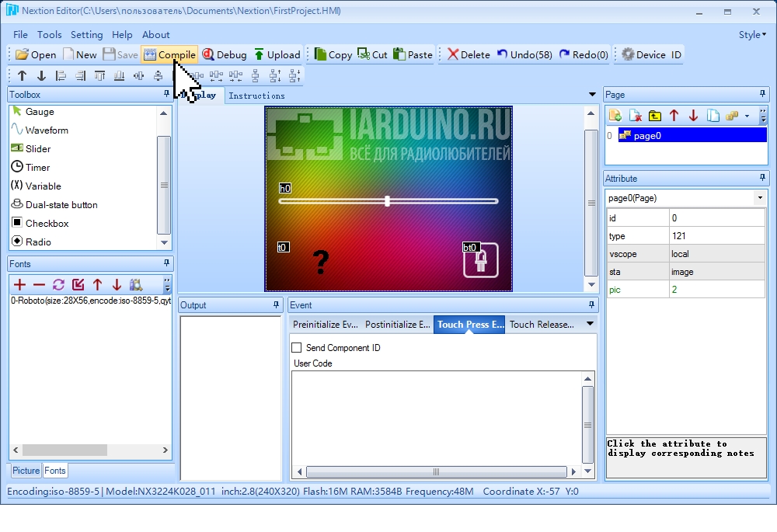This screenshot has width=777, height=532.
Task: Click the pic attribute value 2
Action: pyautogui.click(x=716, y=290)
